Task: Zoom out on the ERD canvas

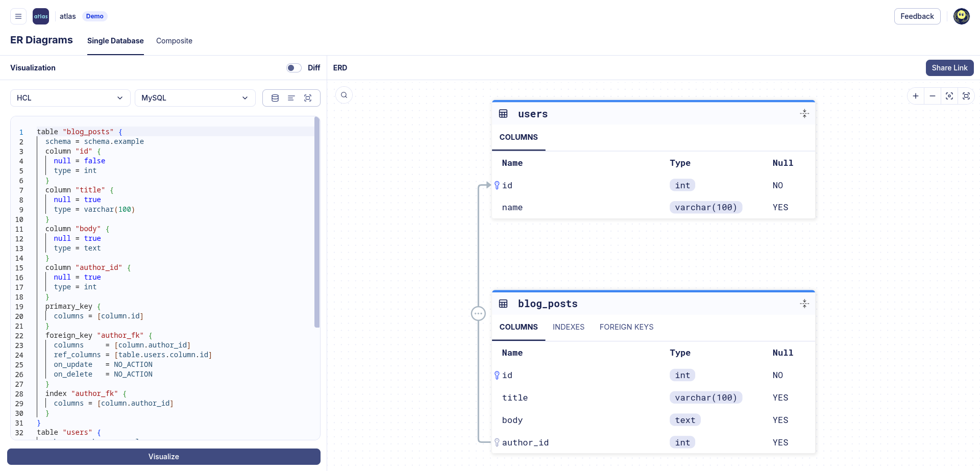Action: [933, 96]
